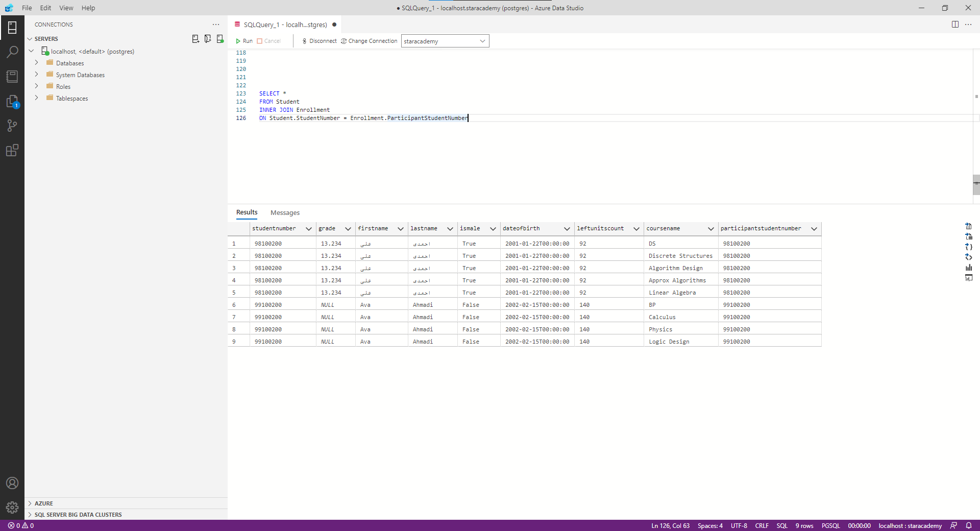The width and height of the screenshot is (980, 531).
Task: Open the View menu
Action: [x=66, y=8]
